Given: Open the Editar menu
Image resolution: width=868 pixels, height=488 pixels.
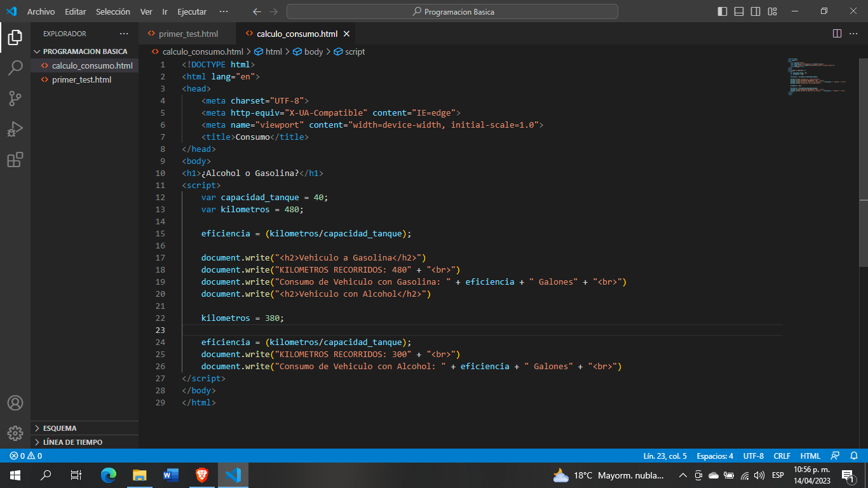Looking at the screenshot, I should [x=76, y=11].
